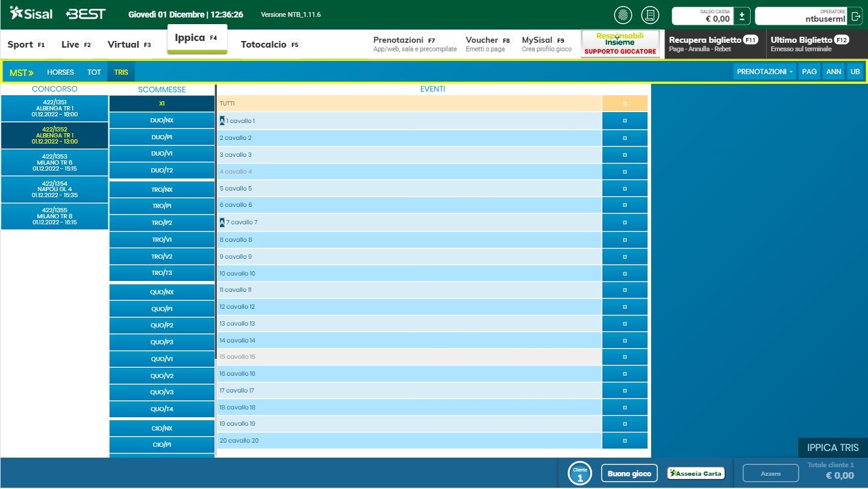Open Totocalcio F5 section
Viewport: 868px width, 489px height.
pyautogui.click(x=270, y=45)
